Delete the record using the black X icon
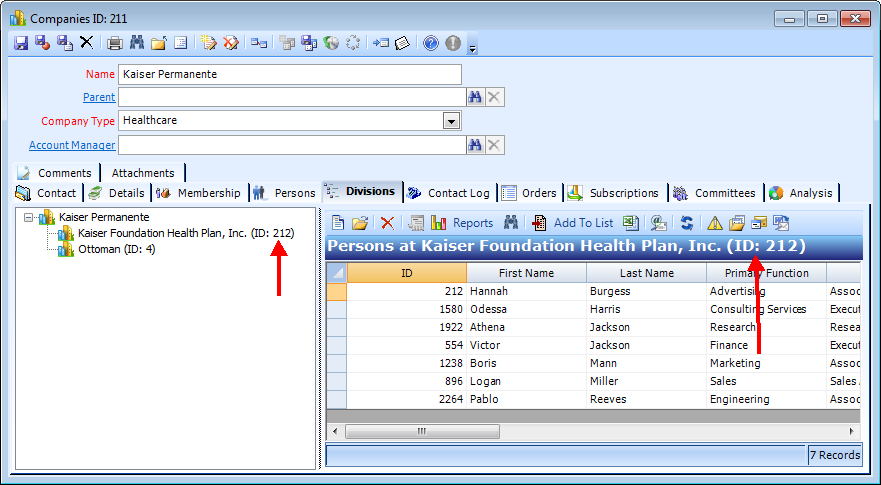The image size is (881, 485). point(87,43)
